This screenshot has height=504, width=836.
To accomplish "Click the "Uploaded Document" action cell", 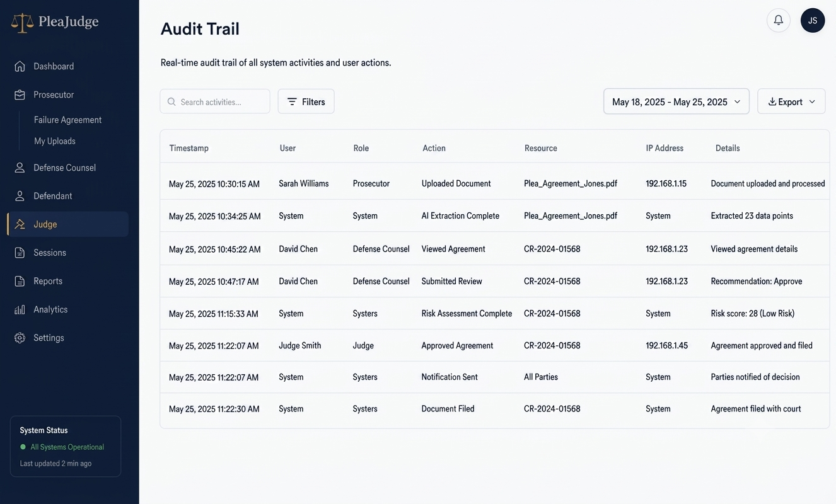I will (456, 183).
